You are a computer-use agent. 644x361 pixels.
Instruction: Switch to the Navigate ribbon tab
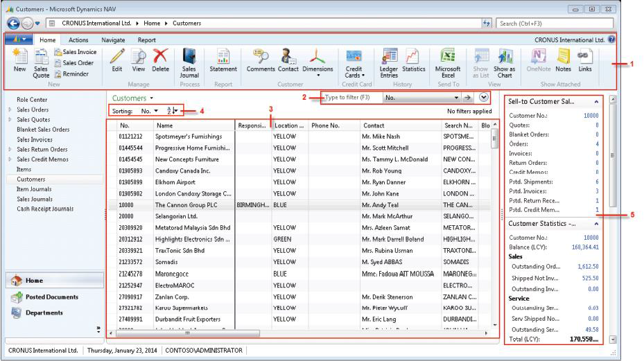113,39
